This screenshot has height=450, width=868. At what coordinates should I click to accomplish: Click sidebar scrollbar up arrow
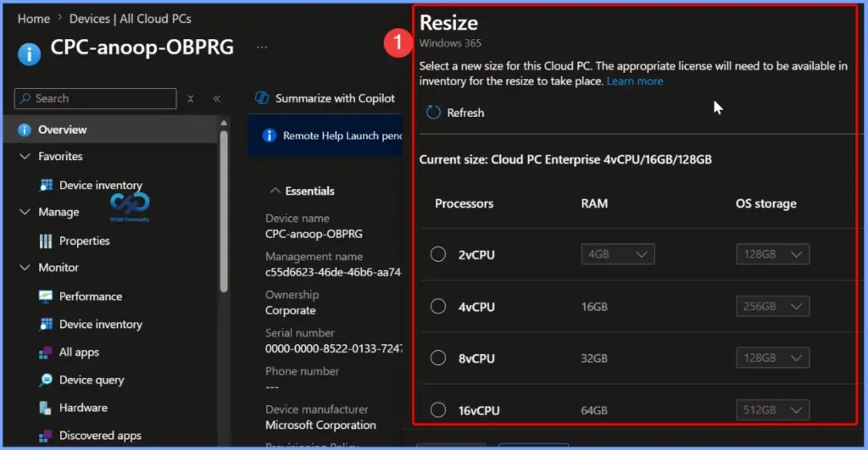(x=224, y=123)
